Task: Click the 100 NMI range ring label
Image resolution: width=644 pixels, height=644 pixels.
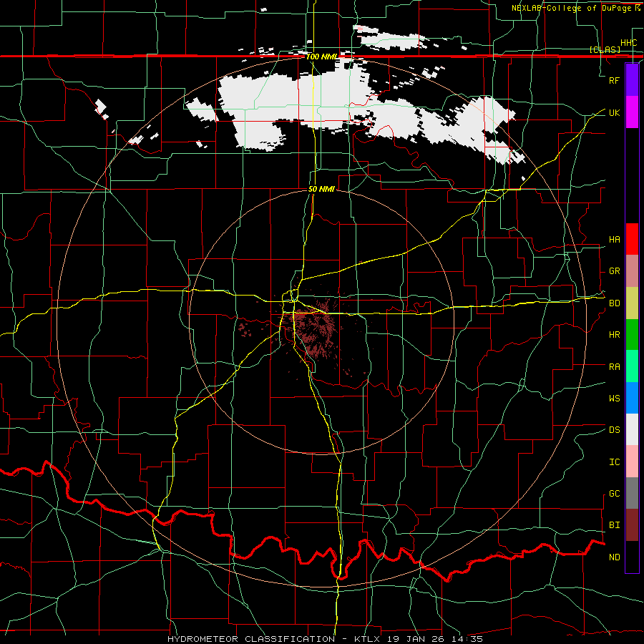Action: tap(322, 57)
